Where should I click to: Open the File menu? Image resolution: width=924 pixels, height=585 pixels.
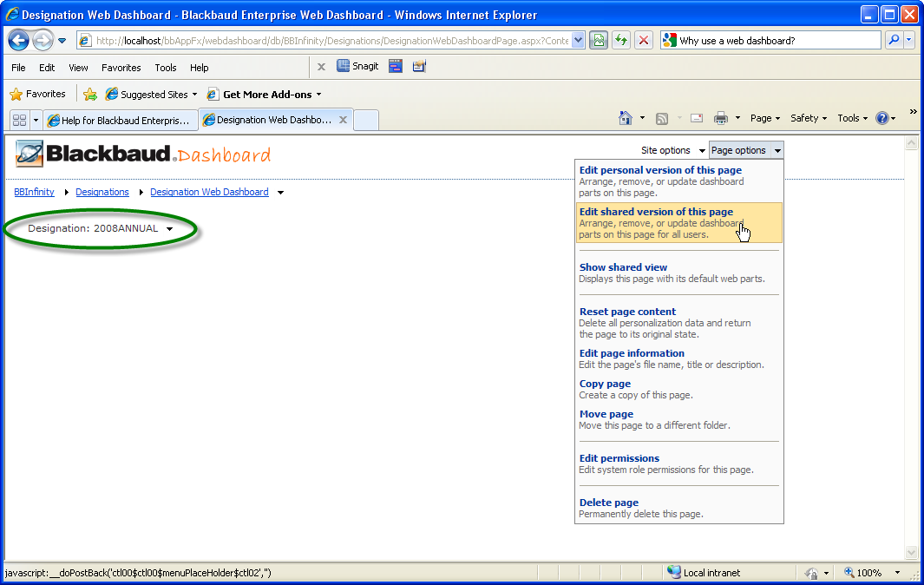tap(18, 68)
